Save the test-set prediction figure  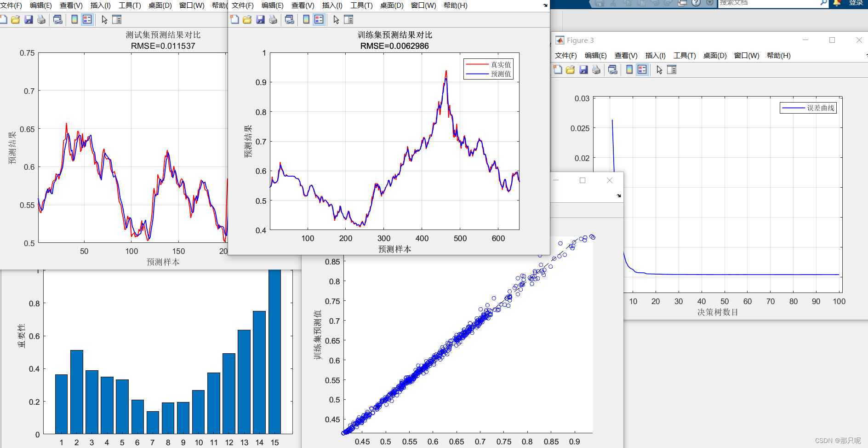coord(29,19)
